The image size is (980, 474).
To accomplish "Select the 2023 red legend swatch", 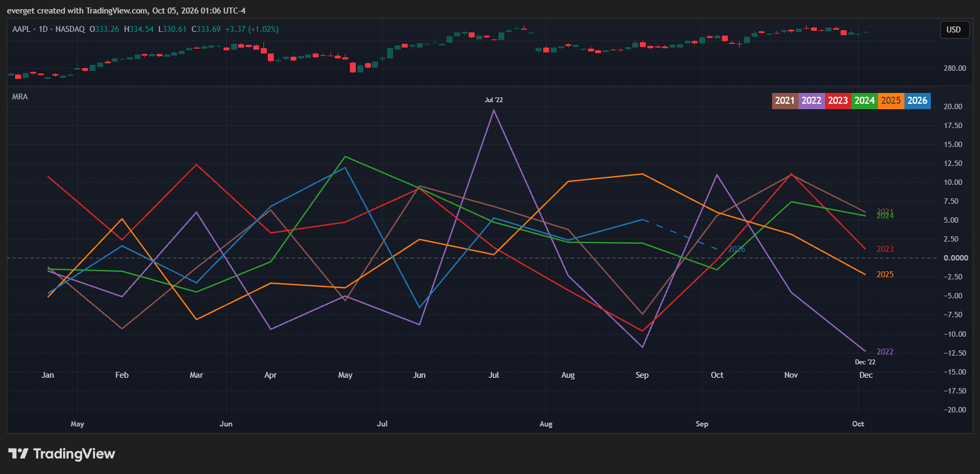I will click(837, 101).
